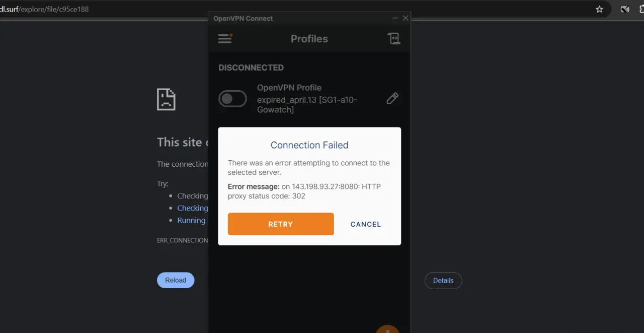Edit the OpenVPN profile with pencil icon
Viewport: 644px width, 333px height.
392,98
